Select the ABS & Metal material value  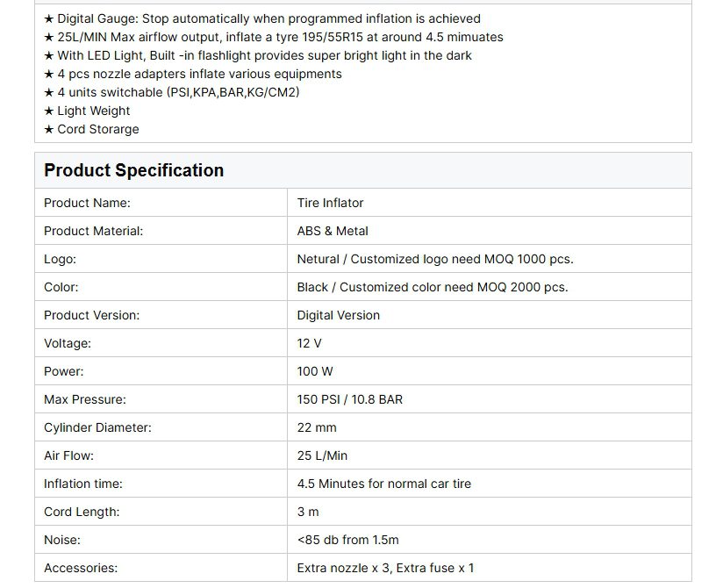333,231
